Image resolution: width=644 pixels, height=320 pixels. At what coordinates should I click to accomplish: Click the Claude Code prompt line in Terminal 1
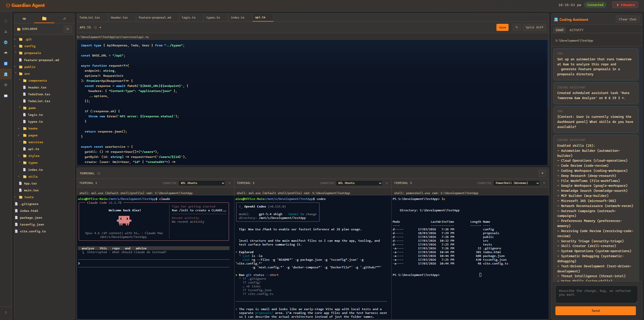coord(154,263)
